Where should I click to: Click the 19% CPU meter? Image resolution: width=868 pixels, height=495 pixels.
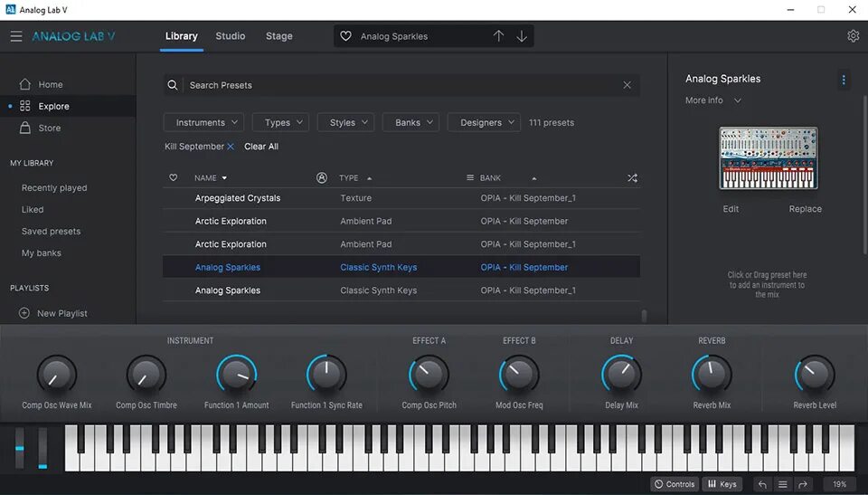pyautogui.click(x=839, y=484)
